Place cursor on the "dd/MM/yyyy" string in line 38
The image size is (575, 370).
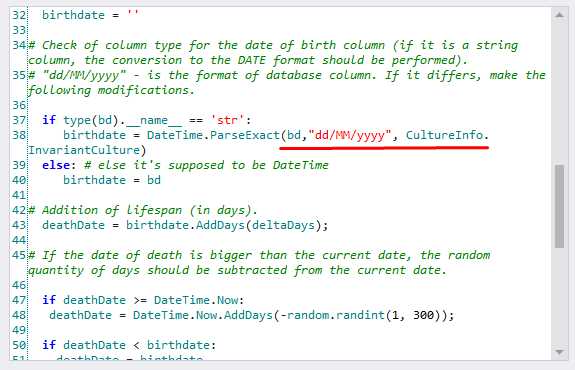point(350,135)
